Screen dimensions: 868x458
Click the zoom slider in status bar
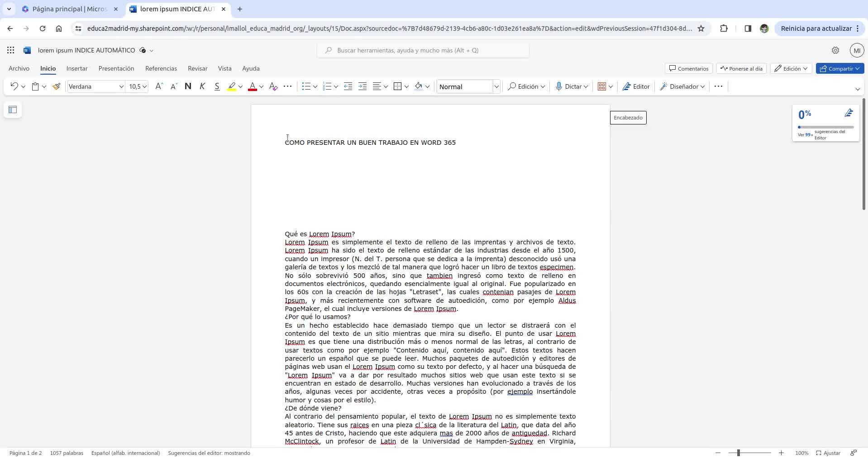tap(749, 453)
